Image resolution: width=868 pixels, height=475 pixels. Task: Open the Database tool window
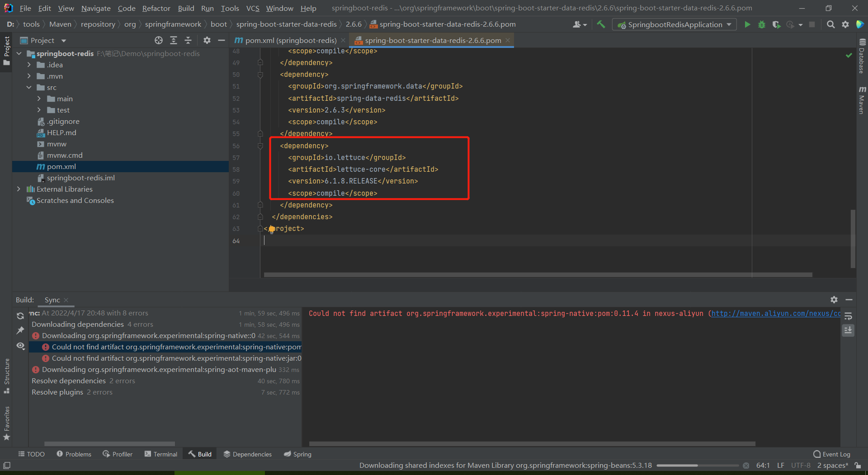click(862, 56)
